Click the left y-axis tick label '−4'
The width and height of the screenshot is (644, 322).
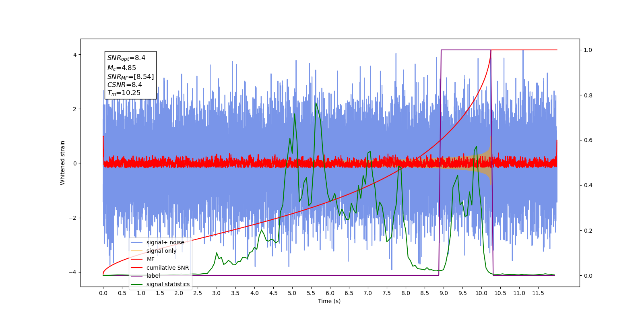click(72, 272)
